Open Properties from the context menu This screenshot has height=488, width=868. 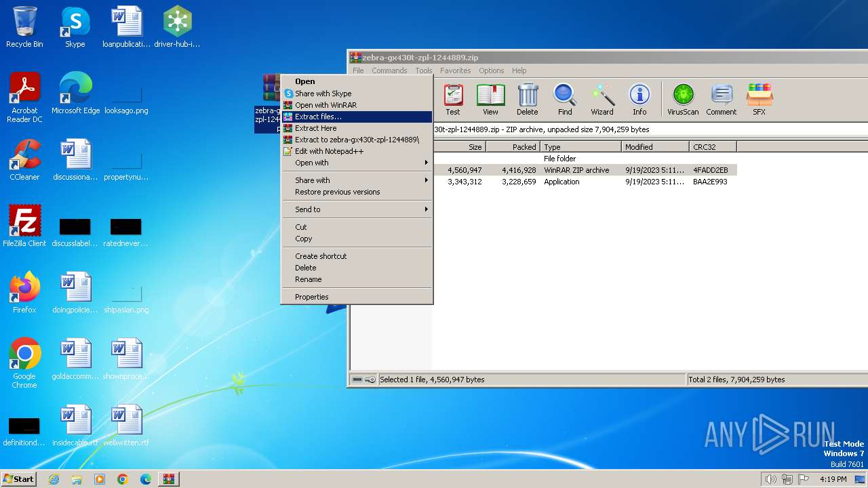[357, 297]
